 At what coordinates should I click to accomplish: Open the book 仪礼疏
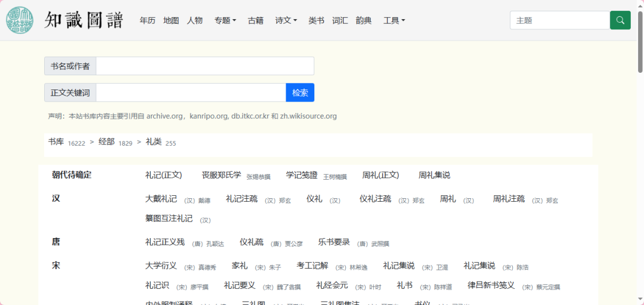click(x=252, y=242)
